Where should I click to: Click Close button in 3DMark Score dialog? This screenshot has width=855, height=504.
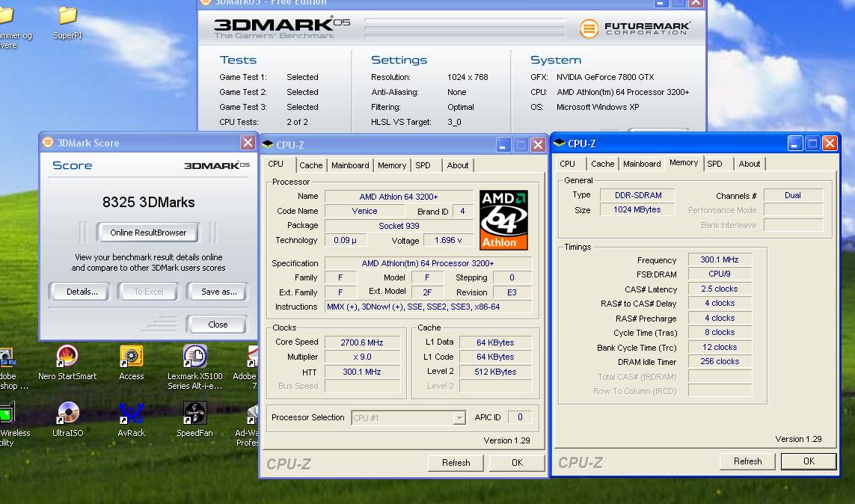tap(218, 325)
